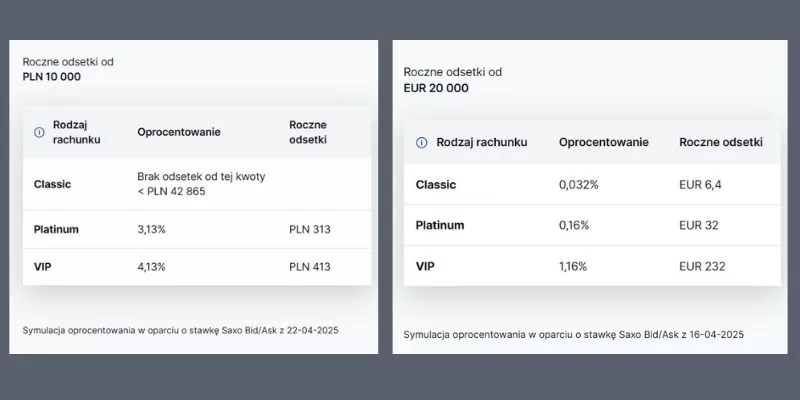Click info icon in EUR table header
Image resolution: width=800 pixels, height=400 pixels.
421,142
